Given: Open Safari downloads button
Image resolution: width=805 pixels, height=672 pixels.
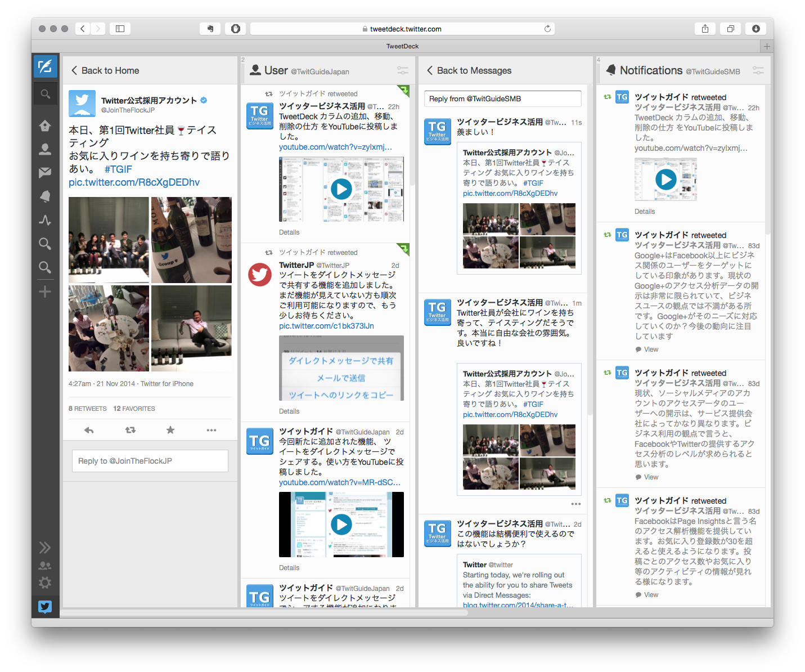Looking at the screenshot, I should (756, 29).
